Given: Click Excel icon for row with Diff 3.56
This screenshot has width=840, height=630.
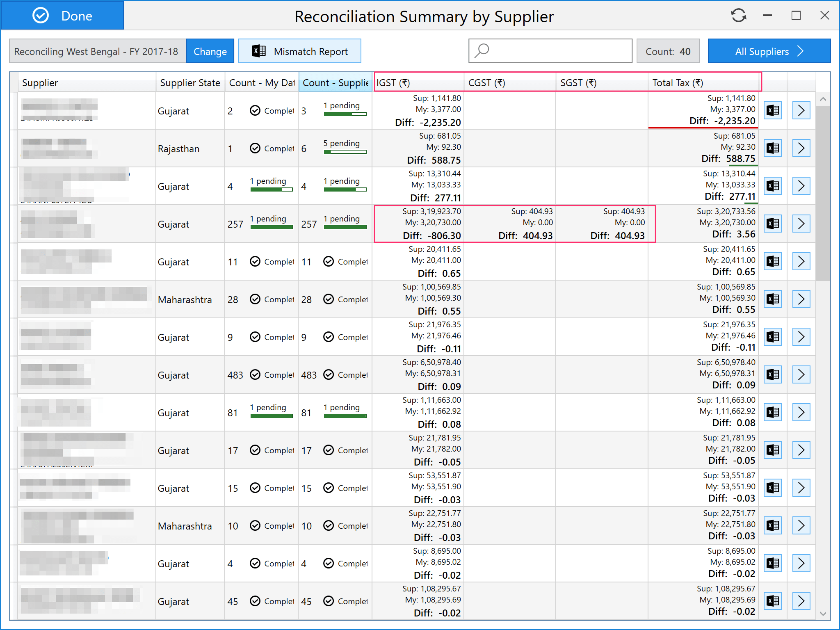Looking at the screenshot, I should tap(773, 224).
